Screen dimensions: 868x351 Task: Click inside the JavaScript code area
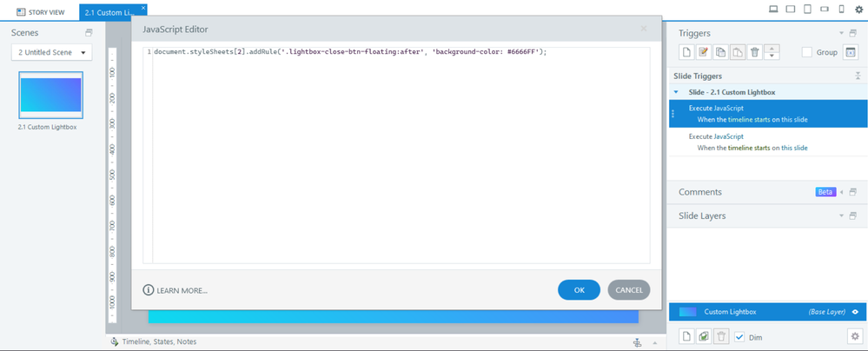pos(401,155)
